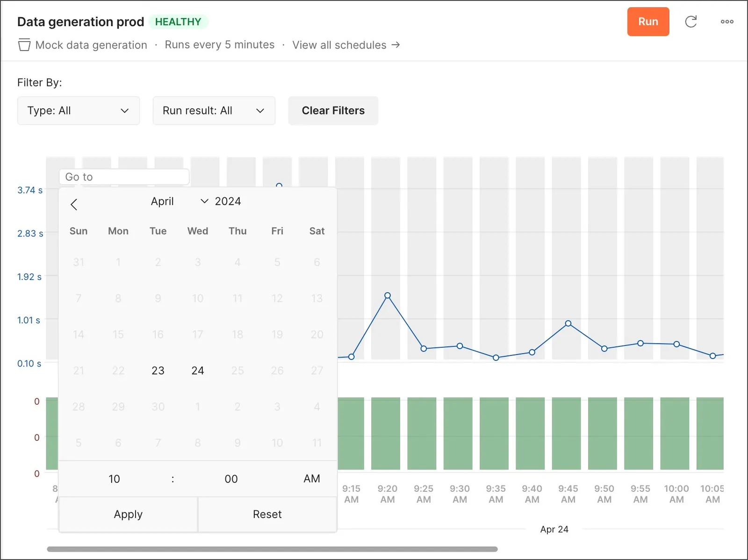Click the green bar at 10:00 AM
Image resolution: width=748 pixels, height=560 pixels.
coord(675,433)
